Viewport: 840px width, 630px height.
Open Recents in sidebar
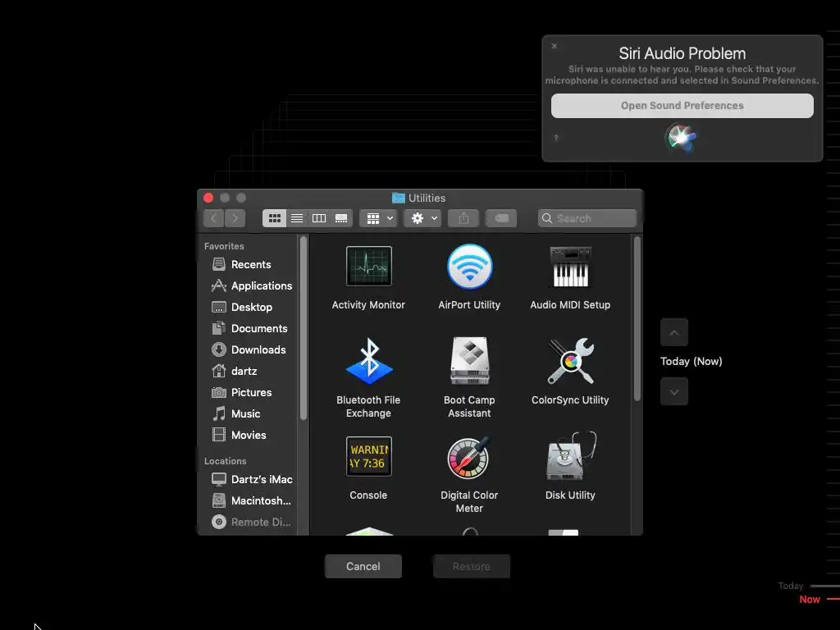249,264
